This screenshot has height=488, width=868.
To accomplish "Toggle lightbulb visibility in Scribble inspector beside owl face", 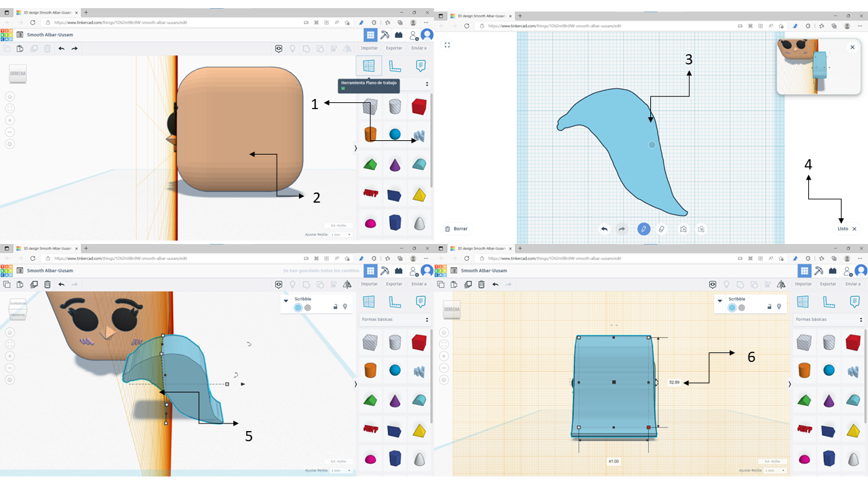I will click(345, 307).
